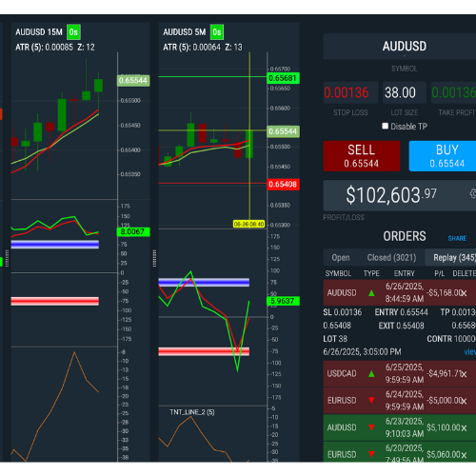Delete the AUDUSD 6/23/2025 order
The image size is (476, 476).
pos(464,428)
